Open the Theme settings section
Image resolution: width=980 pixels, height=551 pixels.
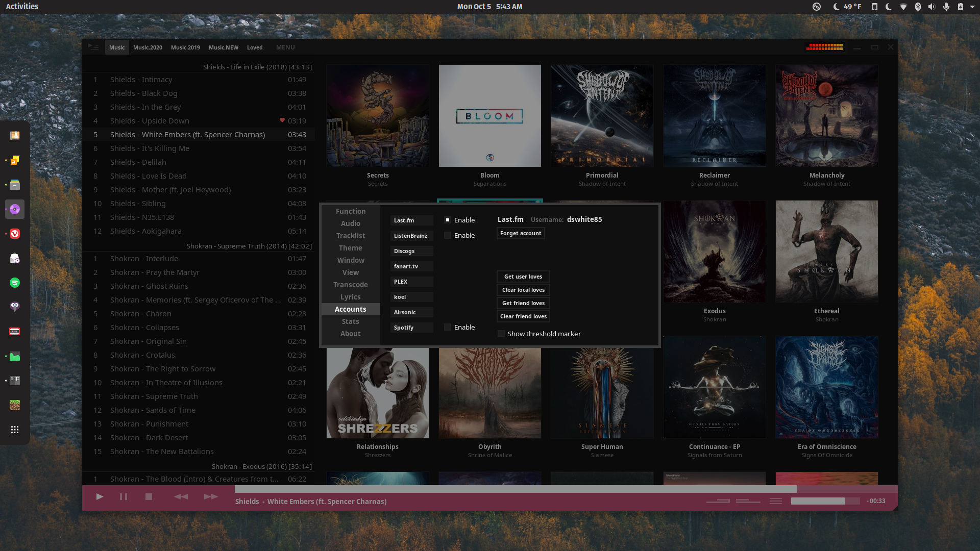(351, 248)
